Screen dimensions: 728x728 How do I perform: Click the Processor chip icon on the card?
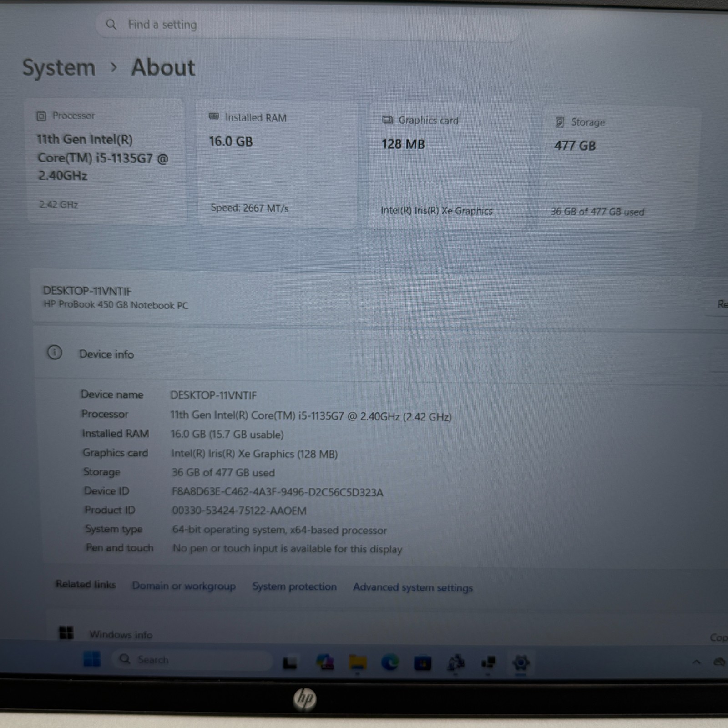(41, 116)
